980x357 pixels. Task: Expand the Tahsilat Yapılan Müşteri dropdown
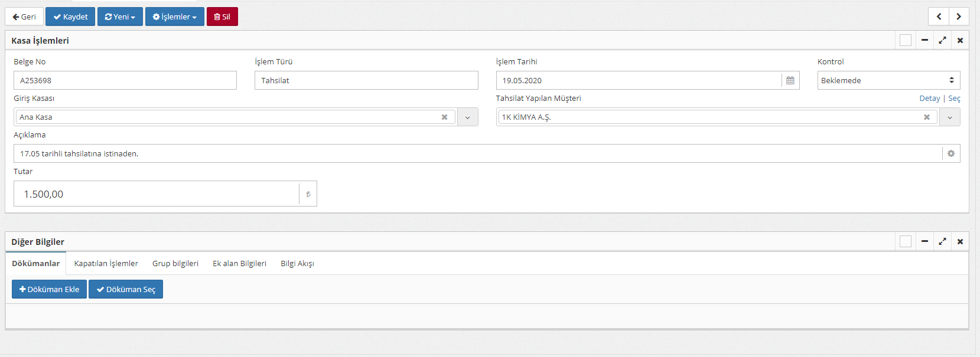click(949, 117)
